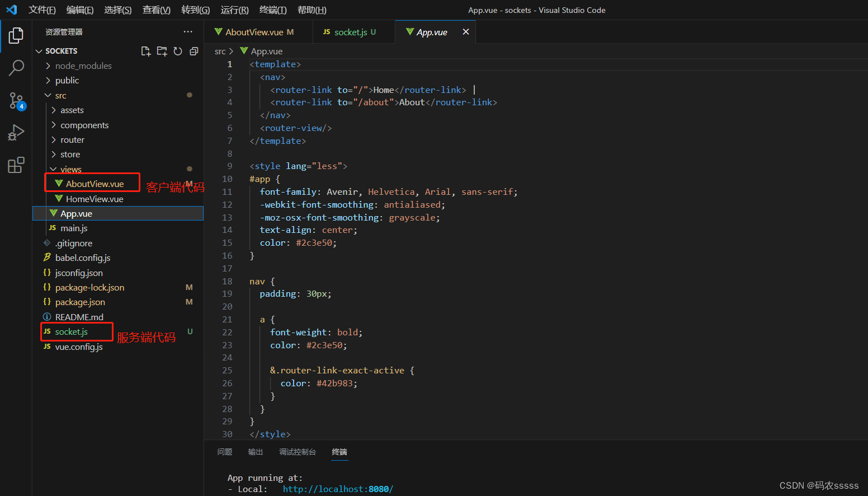The image size is (868, 496).
Task: Switch to the 输出 panel tab
Action: point(256,452)
